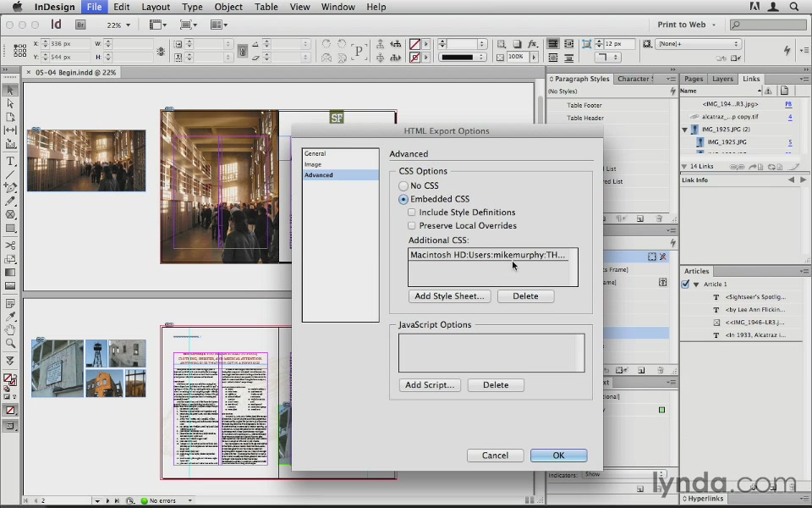
Task: Select the Scissors tool
Action: click(10, 246)
